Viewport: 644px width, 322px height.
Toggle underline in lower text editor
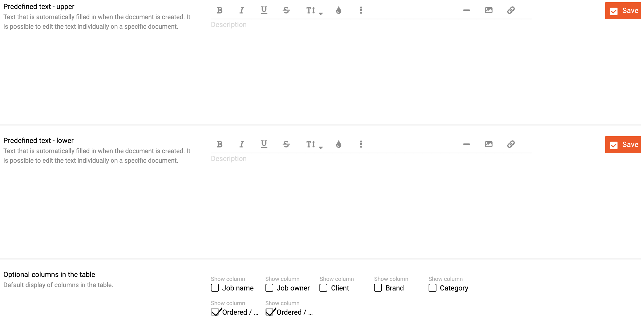tap(264, 144)
